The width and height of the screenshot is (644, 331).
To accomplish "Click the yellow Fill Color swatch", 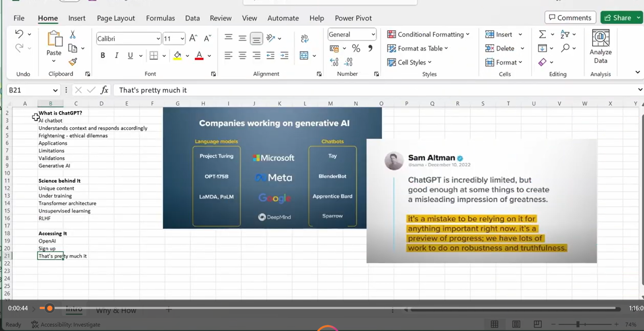I will pyautogui.click(x=177, y=56).
